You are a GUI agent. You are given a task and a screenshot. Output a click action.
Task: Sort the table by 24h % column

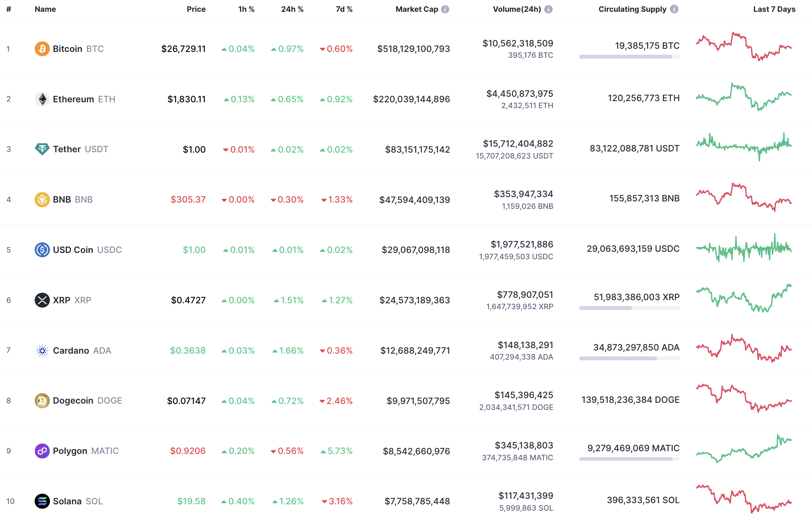tap(292, 9)
